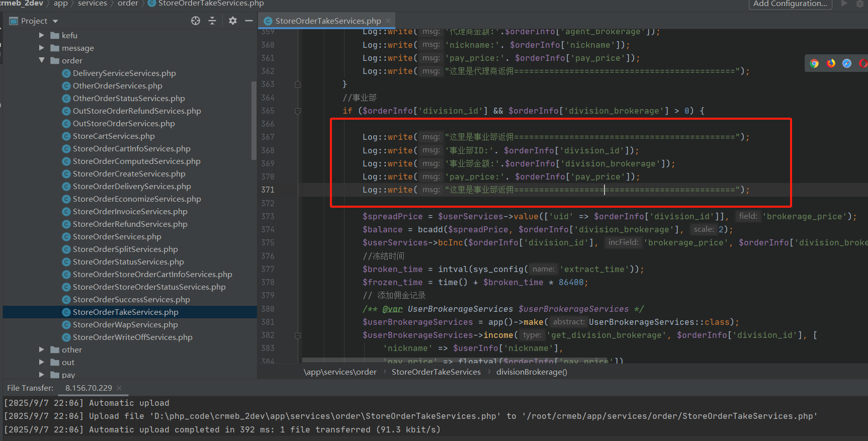Image resolution: width=868 pixels, height=441 pixels.
Task: Expand the other folder arrow
Action: pos(42,349)
